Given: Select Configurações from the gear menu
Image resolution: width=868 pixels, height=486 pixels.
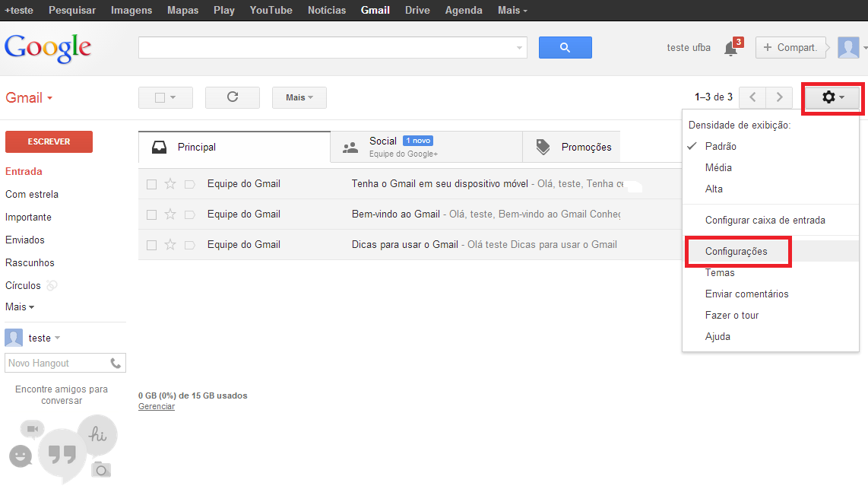Looking at the screenshot, I should pyautogui.click(x=737, y=251).
